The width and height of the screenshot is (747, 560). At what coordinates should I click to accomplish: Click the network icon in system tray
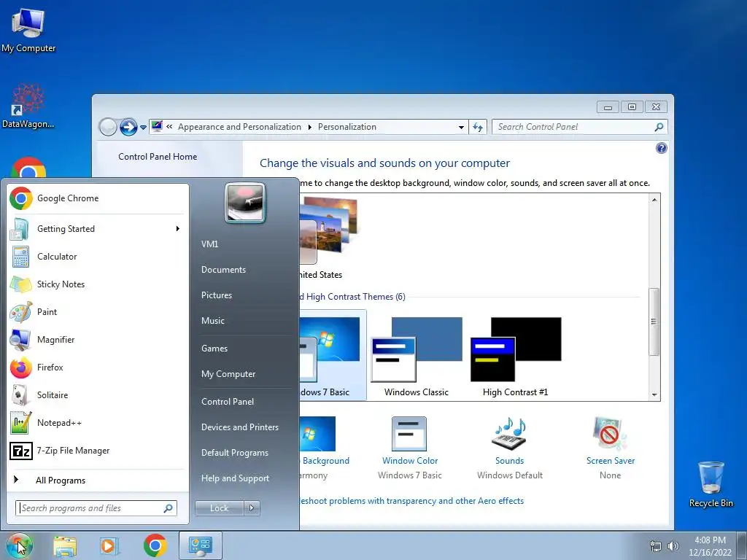click(x=656, y=546)
